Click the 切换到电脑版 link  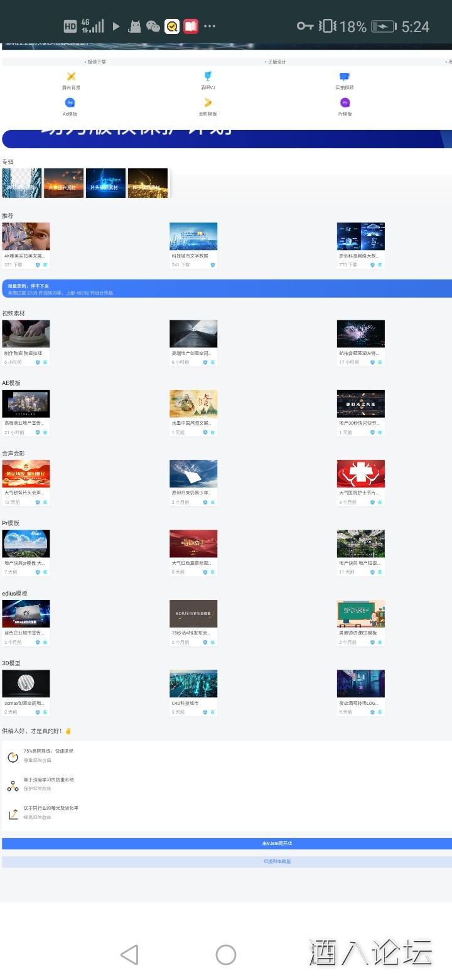click(226, 861)
